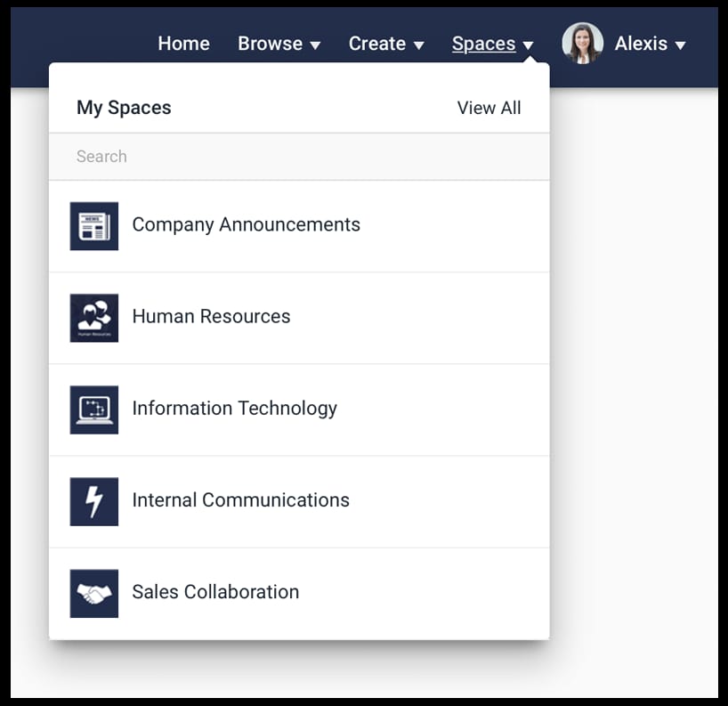Expand the Alexis account dropdown arrow
This screenshot has width=728, height=706.
tap(681, 45)
